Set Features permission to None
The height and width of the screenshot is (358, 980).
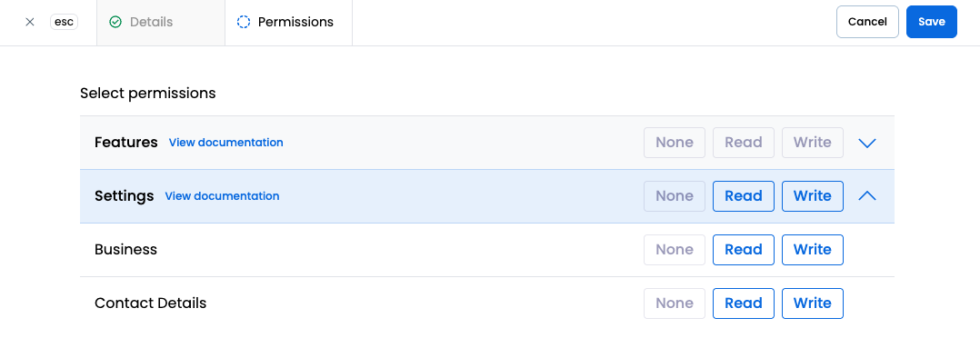[x=675, y=143]
